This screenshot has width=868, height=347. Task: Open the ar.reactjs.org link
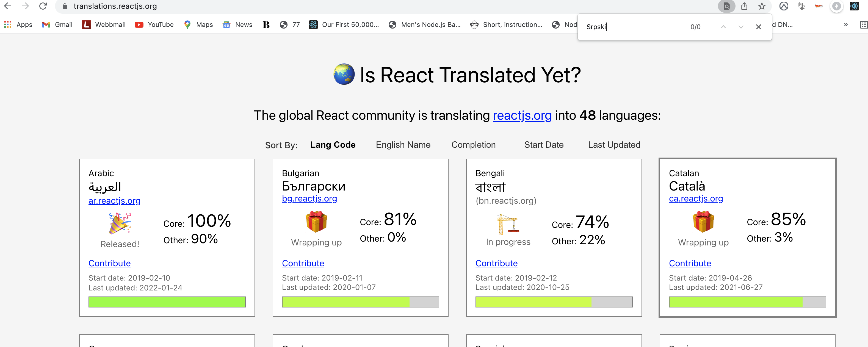[x=114, y=201]
